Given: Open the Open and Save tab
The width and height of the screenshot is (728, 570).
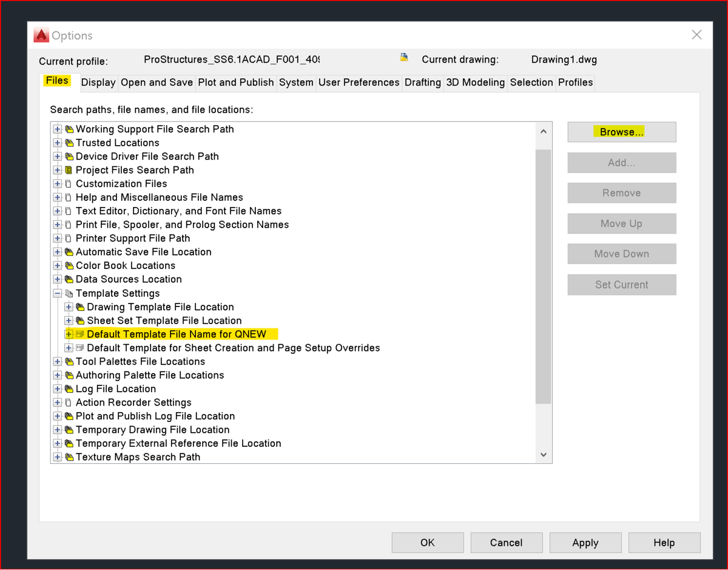Looking at the screenshot, I should 157,83.
